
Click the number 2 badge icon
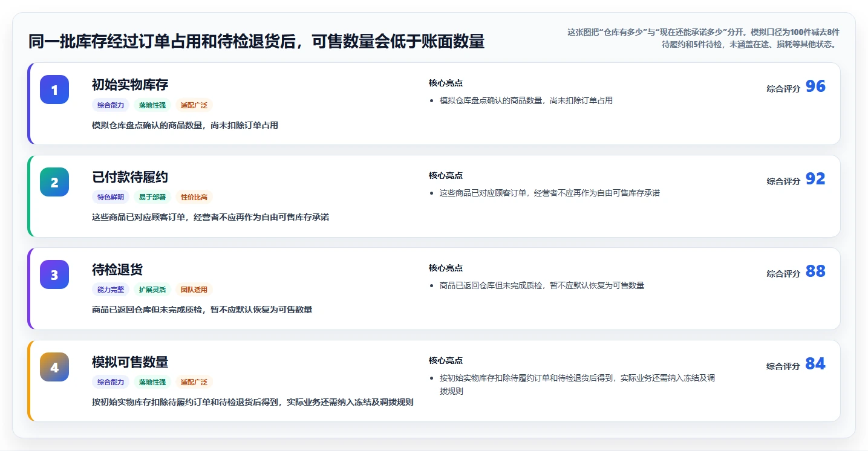[54, 182]
